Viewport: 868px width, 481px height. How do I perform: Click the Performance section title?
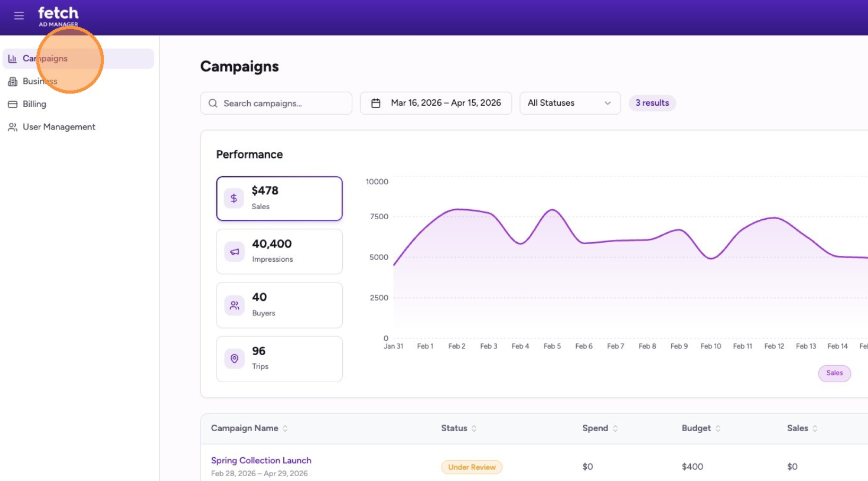click(x=249, y=154)
